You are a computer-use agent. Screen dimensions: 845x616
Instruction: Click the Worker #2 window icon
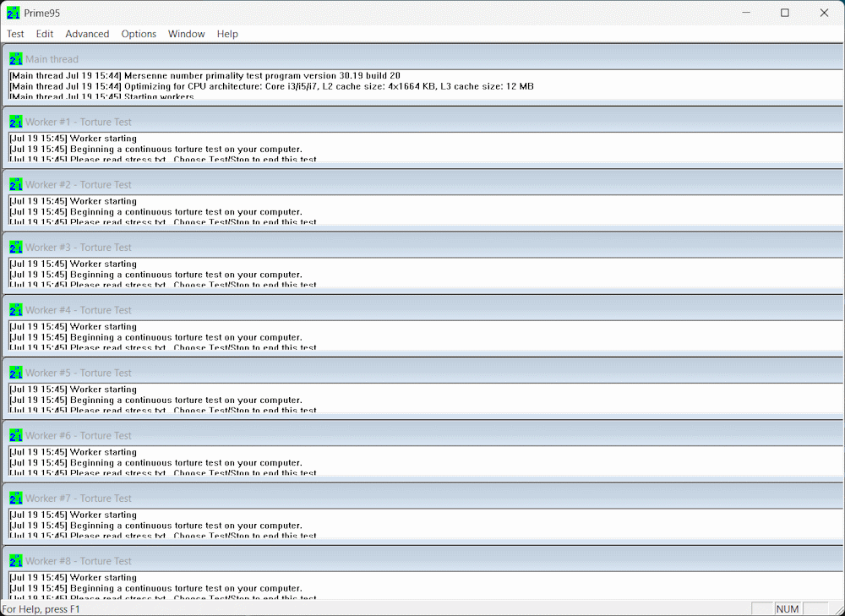coord(15,184)
